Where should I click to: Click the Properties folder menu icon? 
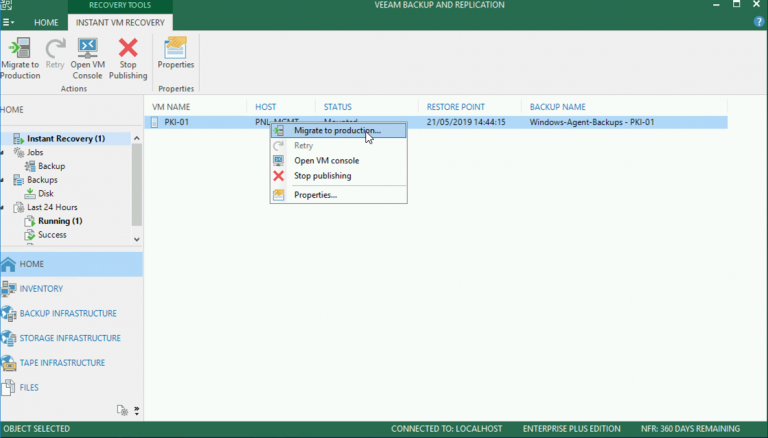pos(279,195)
